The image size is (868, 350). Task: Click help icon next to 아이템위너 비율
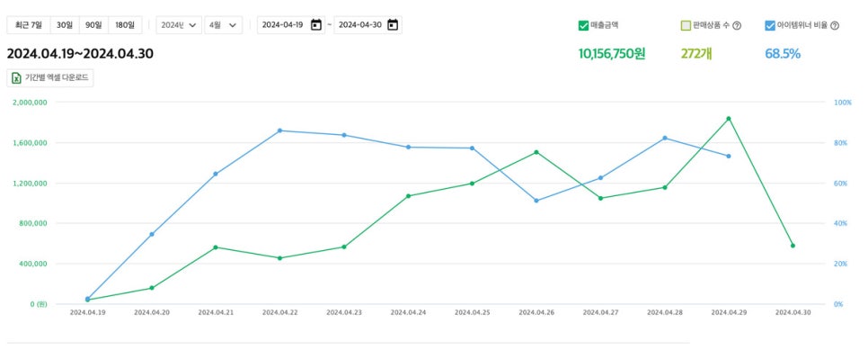tap(835, 25)
